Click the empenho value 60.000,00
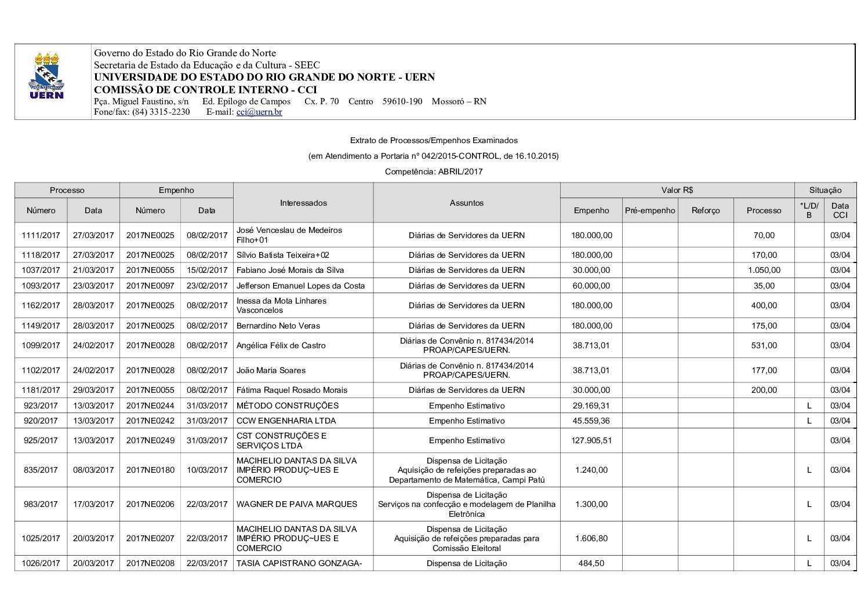The width and height of the screenshot is (868, 613). pyautogui.click(x=591, y=286)
